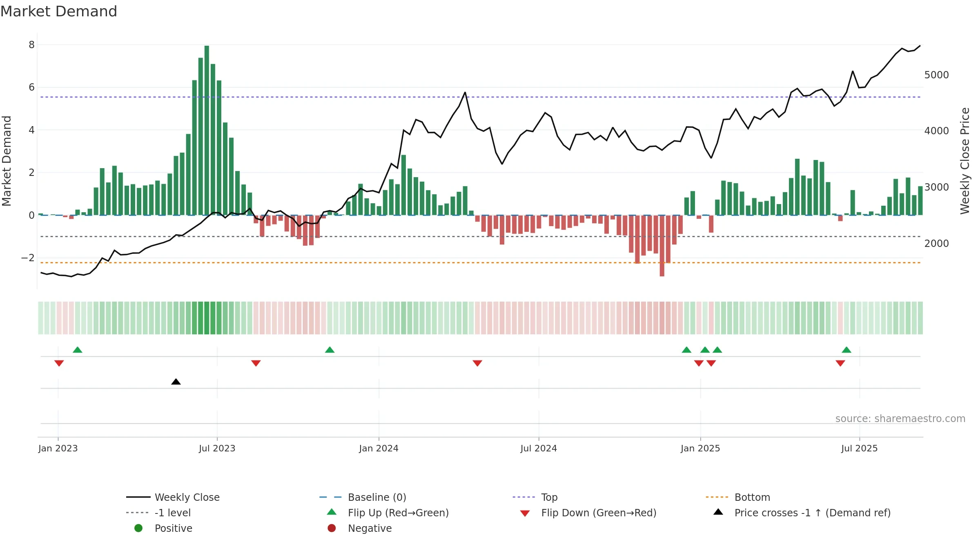
Task: Click the Jan 2024 x-axis label
Action: click(379, 449)
